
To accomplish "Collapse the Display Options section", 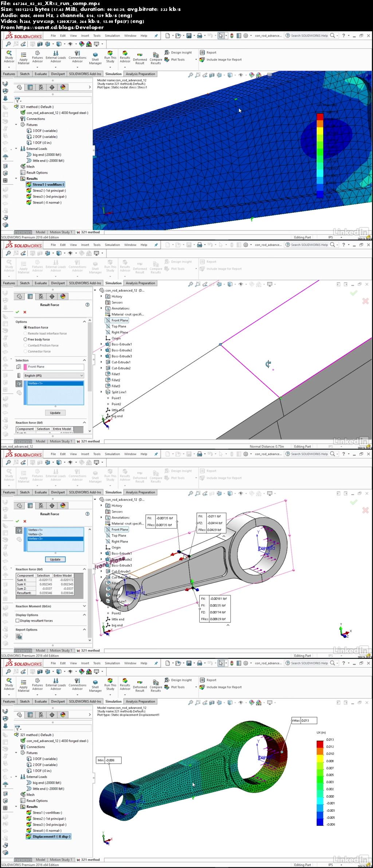I will point(85,615).
